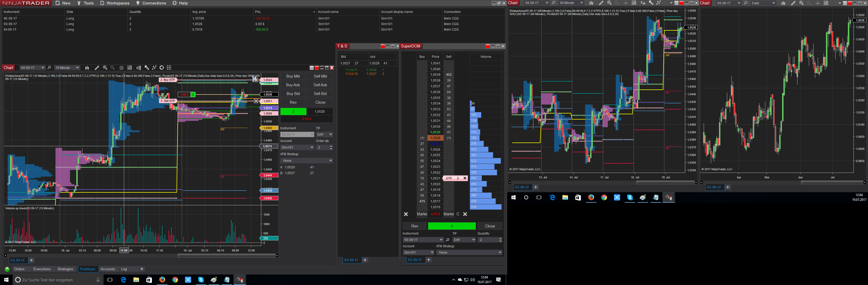This screenshot has height=285, width=868.
Task: Open the Tools menu
Action: (85, 3)
